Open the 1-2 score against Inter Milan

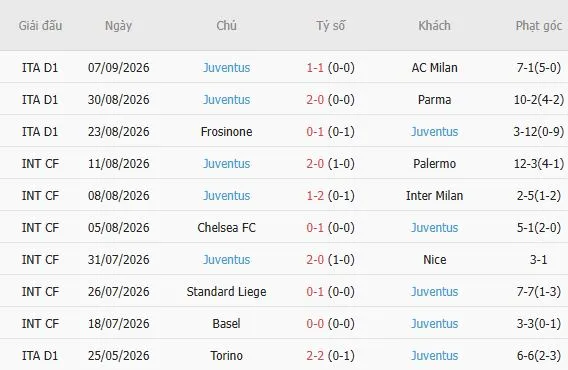click(x=315, y=196)
